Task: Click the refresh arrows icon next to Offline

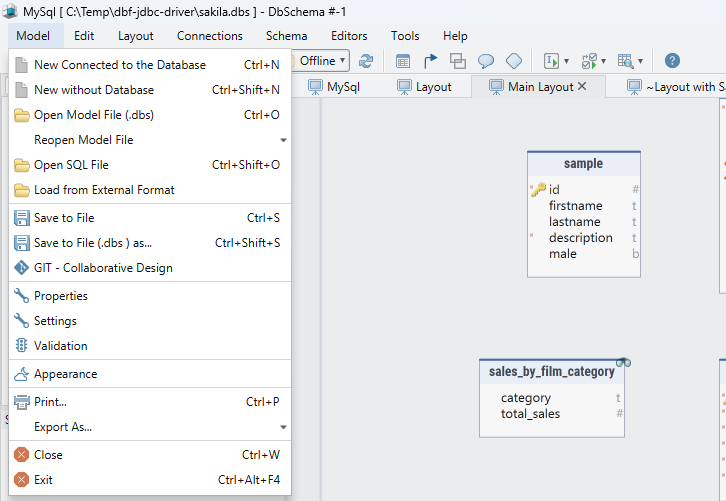Action: tap(366, 61)
